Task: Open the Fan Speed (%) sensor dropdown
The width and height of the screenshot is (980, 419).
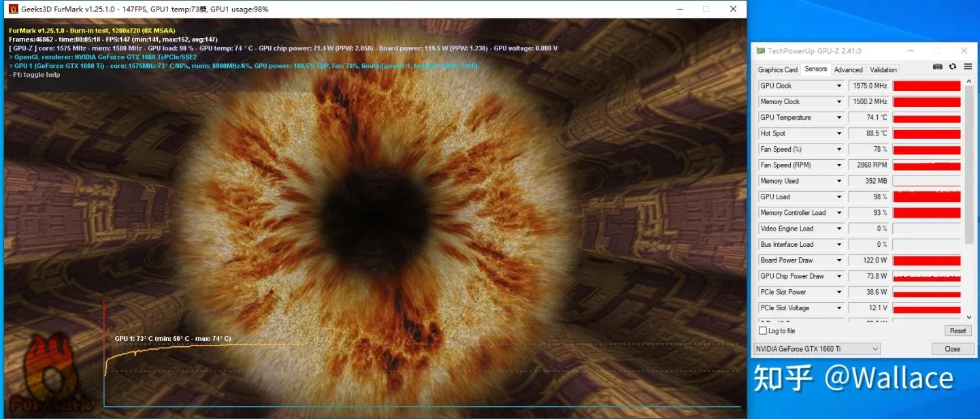Action: 840,149
